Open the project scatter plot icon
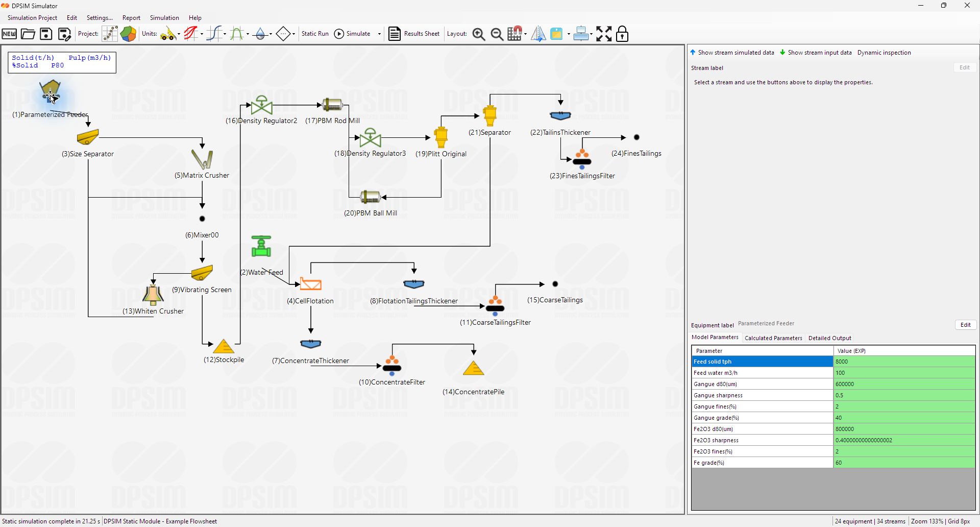This screenshot has height=527, width=980. pos(110,34)
